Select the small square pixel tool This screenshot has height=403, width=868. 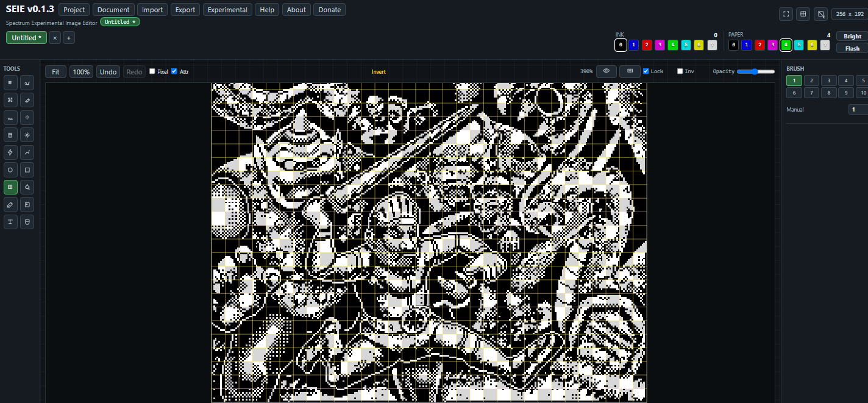coord(10,82)
